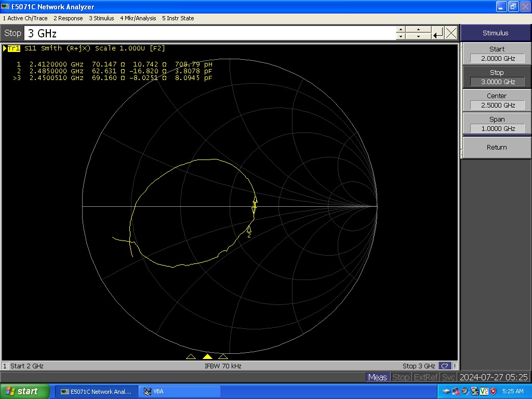Click the Return softkey
This screenshot has width=532, height=399.
pyautogui.click(x=497, y=147)
